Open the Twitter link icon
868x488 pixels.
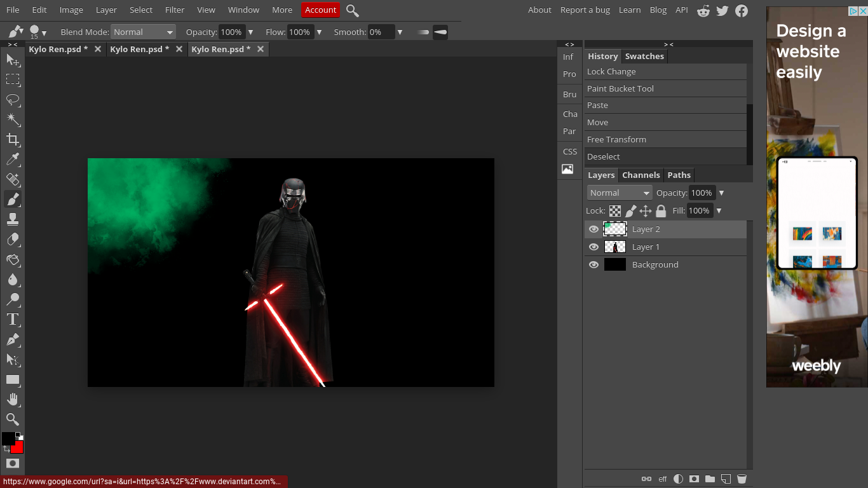[x=722, y=10]
